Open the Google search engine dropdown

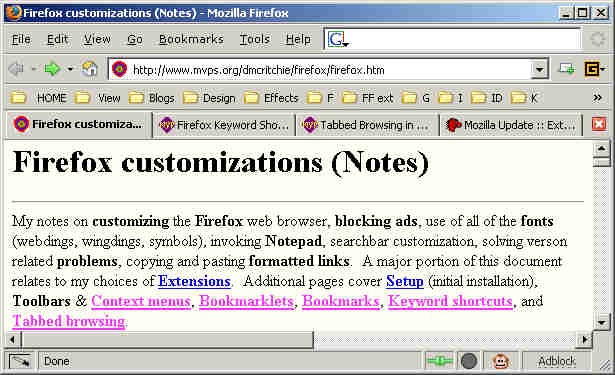pos(338,40)
